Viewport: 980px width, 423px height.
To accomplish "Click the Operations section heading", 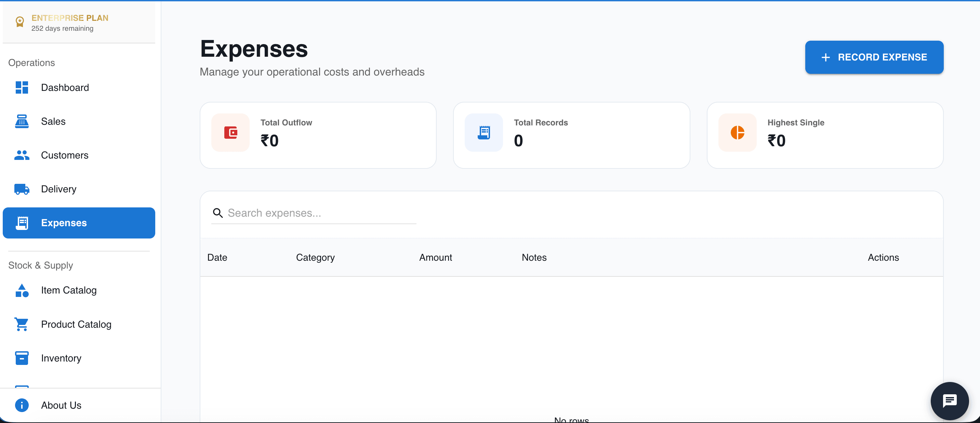I will (31, 63).
